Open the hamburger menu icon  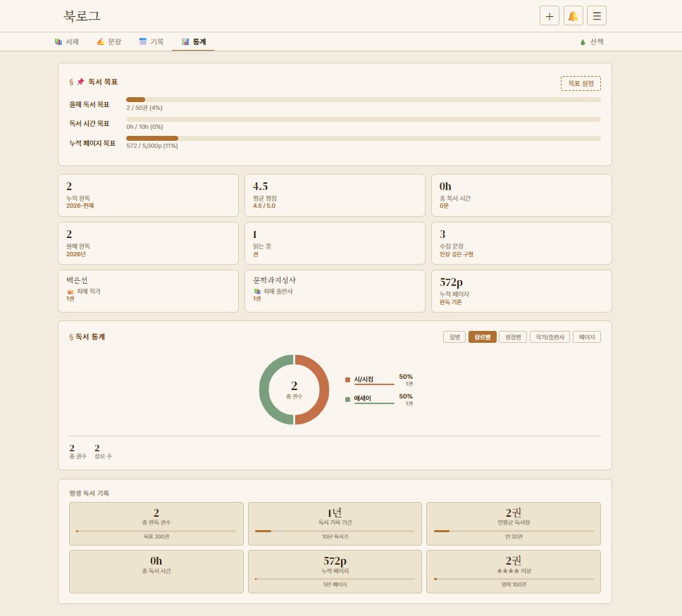(x=597, y=15)
